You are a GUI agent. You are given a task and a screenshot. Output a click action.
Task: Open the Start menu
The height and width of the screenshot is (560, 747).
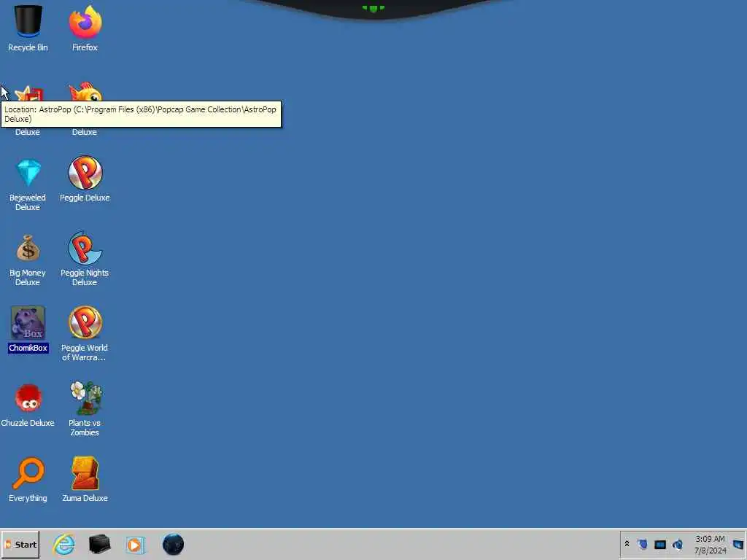pyautogui.click(x=20, y=545)
